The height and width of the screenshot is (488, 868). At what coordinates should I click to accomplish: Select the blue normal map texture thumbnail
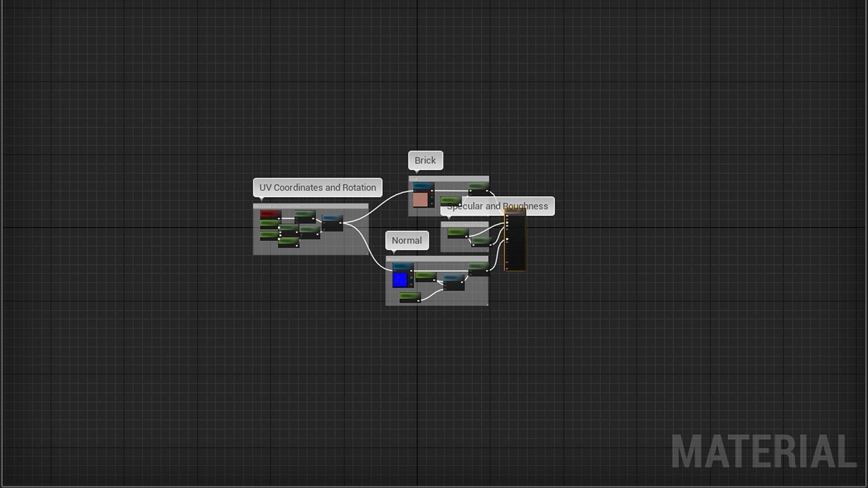click(x=400, y=280)
